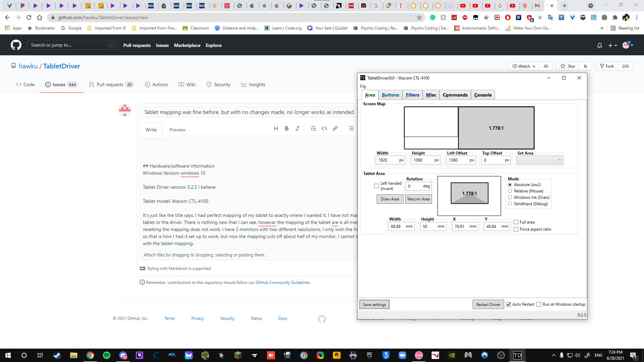
Task: Insert code using the code icon
Action: [x=324, y=128]
